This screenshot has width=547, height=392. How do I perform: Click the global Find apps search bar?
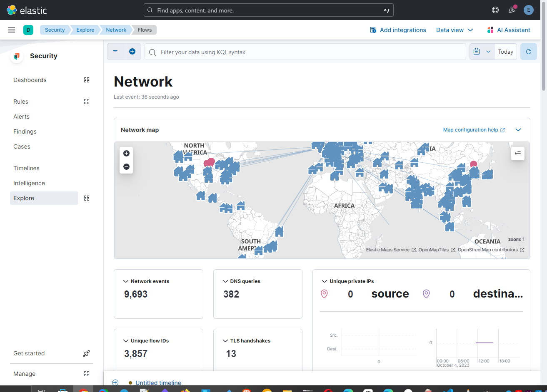point(269,10)
